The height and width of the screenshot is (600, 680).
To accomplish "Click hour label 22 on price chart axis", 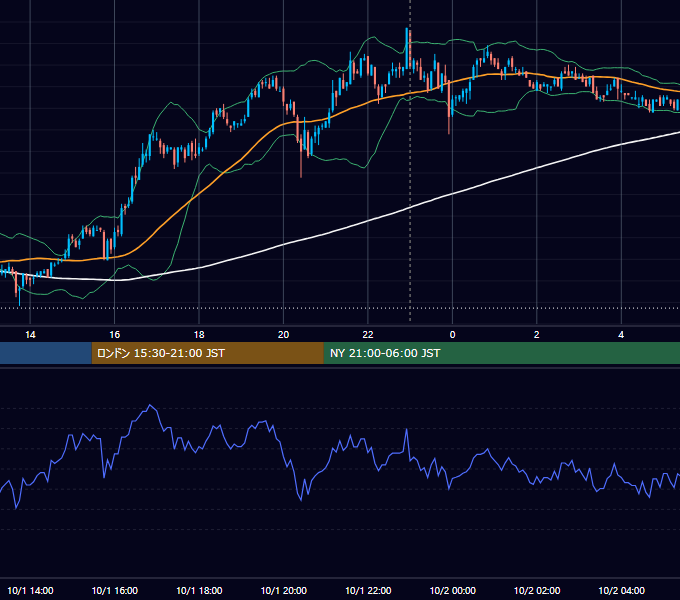I will point(368,335).
